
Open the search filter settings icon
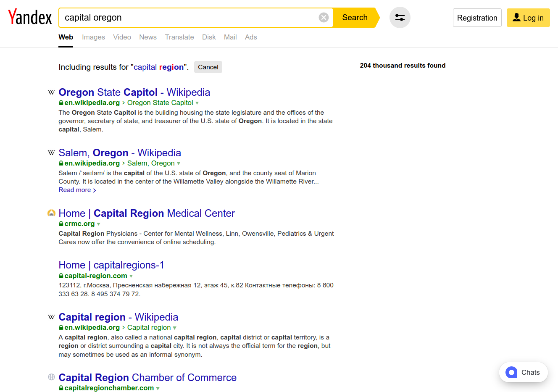[x=400, y=18]
